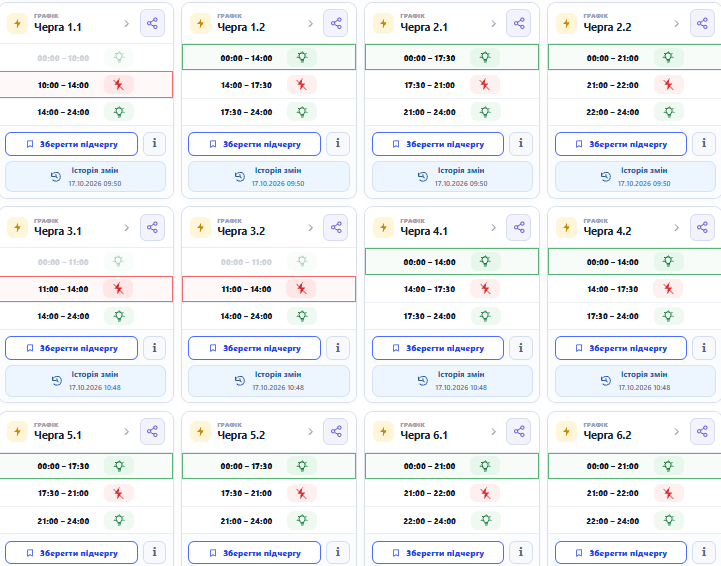Open info for Черга 6.1
The image size is (721, 566).
tap(521, 552)
